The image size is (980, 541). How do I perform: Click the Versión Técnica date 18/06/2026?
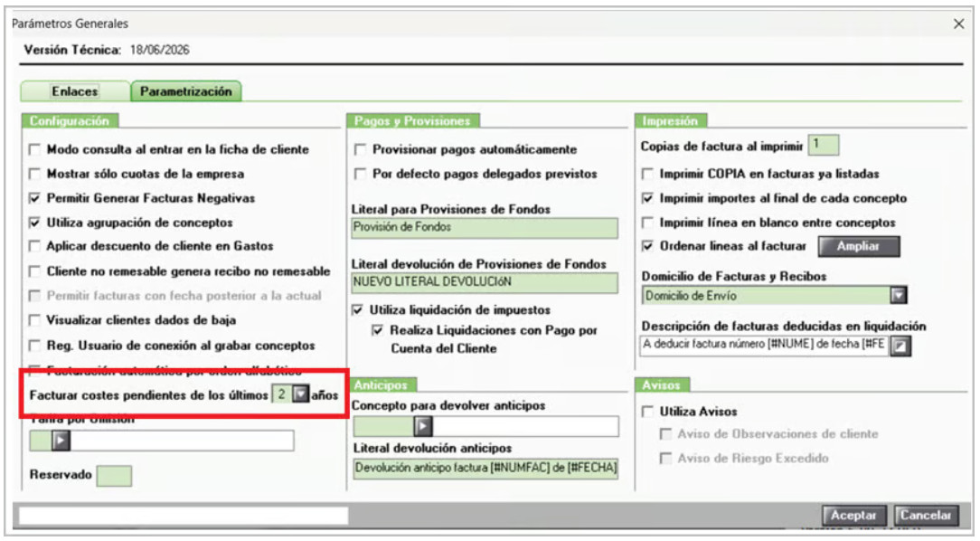tap(160, 50)
